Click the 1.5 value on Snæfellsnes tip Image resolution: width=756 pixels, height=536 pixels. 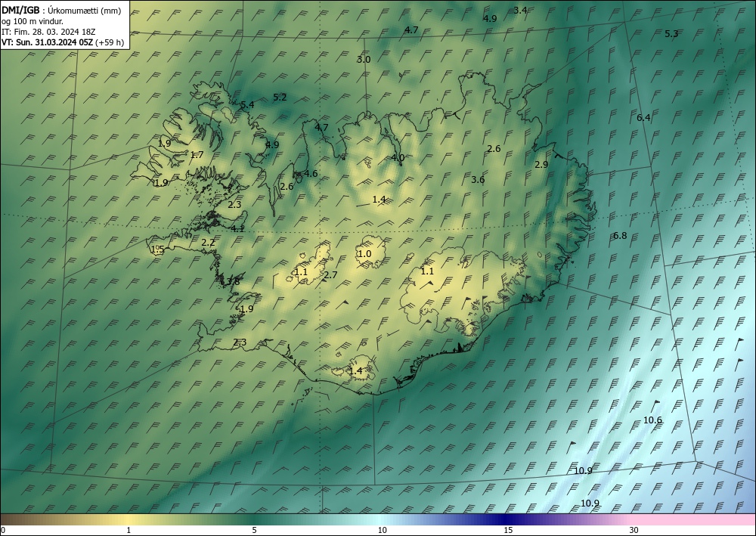[158, 249]
